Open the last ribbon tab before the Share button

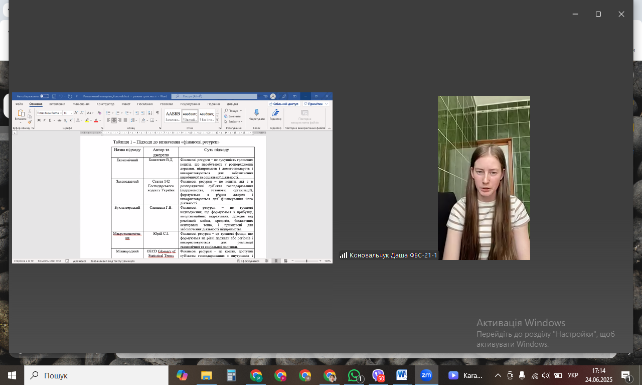click(x=233, y=104)
